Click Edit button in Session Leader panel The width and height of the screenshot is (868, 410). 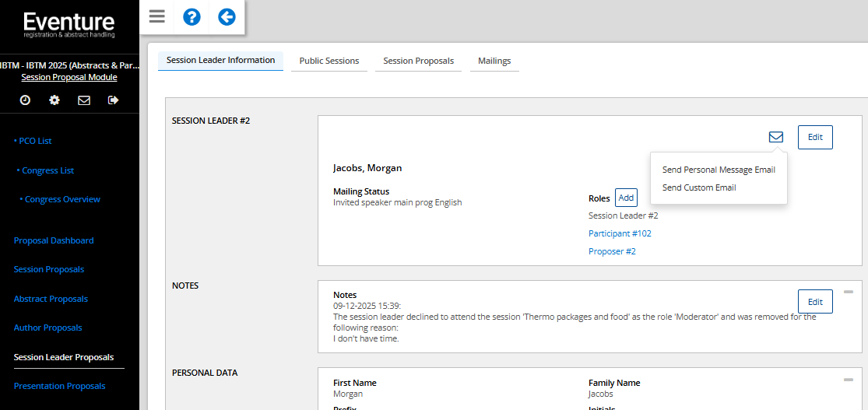tap(815, 137)
